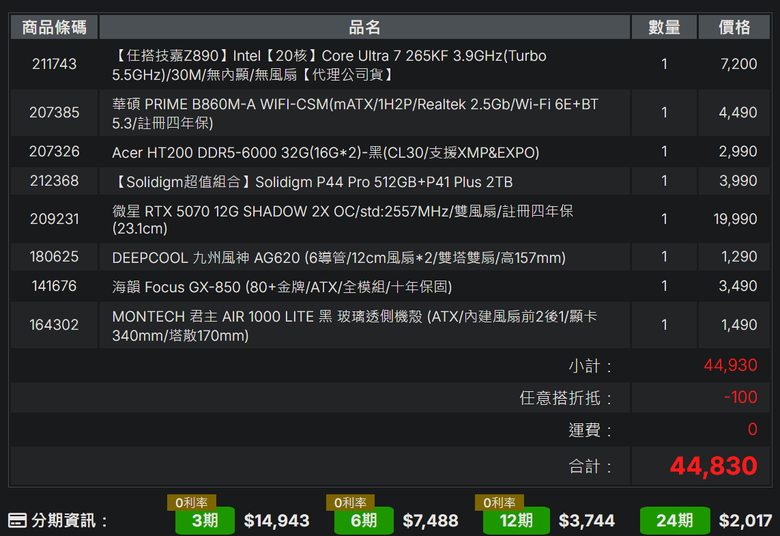Click the 6-installment amount $7,488
The width and height of the screenshot is (780, 536).
(430, 521)
